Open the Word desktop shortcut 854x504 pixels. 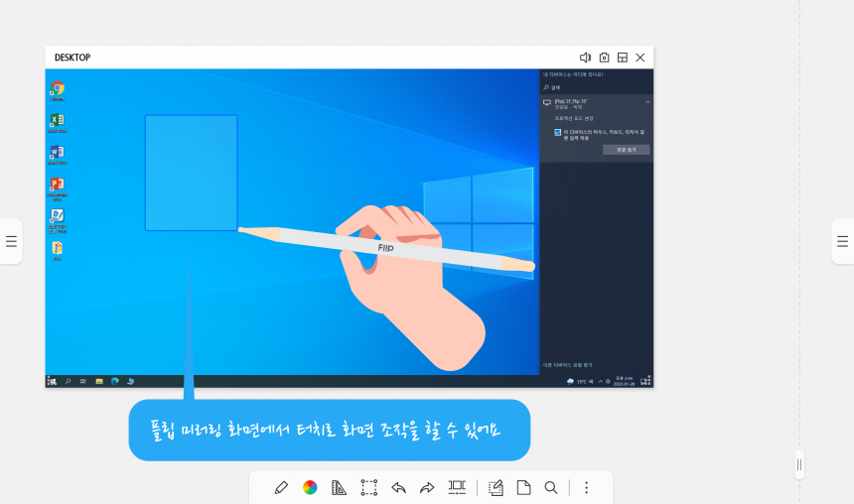point(58,155)
